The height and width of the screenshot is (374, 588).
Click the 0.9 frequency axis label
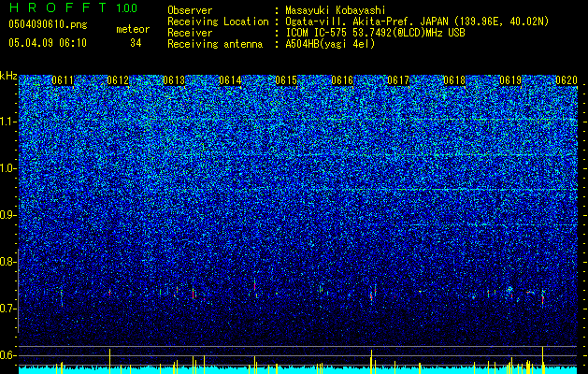click(8, 215)
